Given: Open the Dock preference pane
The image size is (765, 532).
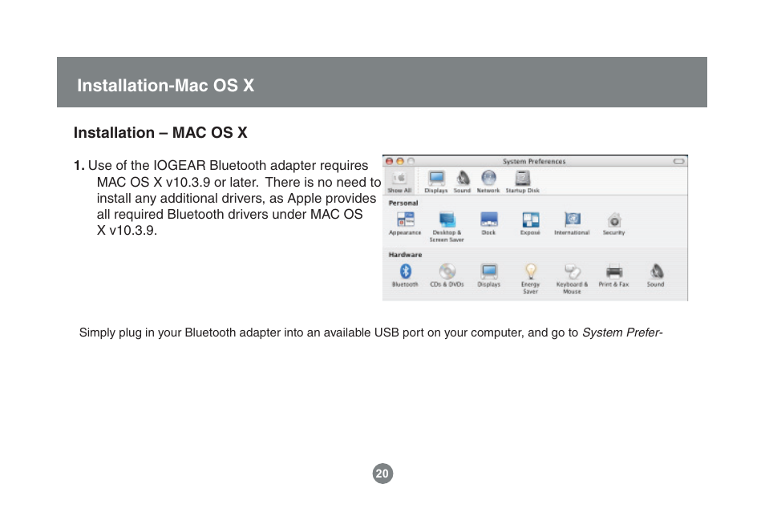Looking at the screenshot, I should pyautogui.click(x=489, y=224).
